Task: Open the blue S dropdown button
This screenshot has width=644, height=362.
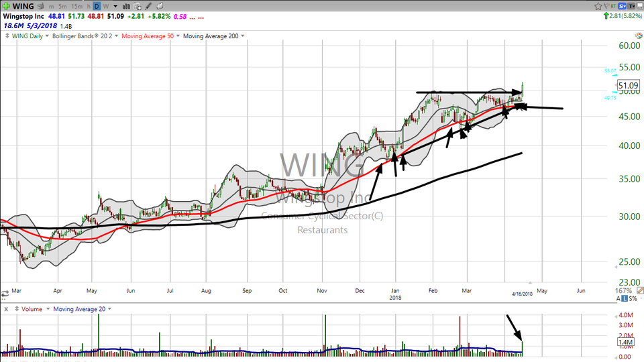Action: (623, 6)
